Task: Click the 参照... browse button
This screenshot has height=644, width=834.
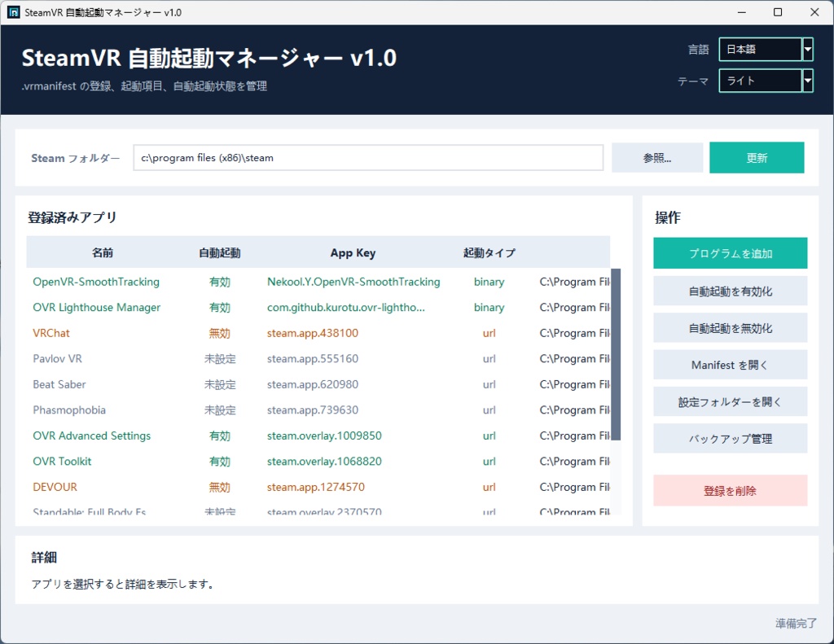Action: (657, 158)
